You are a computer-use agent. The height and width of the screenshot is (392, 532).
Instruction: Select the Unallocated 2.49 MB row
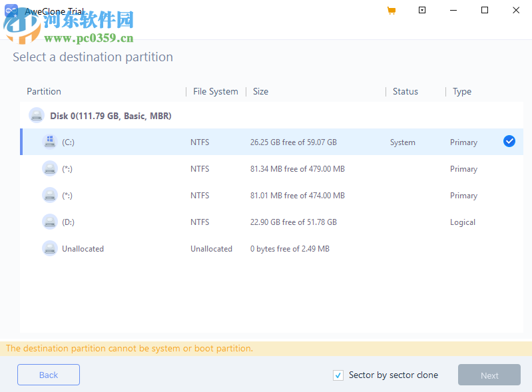pyautogui.click(x=266, y=248)
